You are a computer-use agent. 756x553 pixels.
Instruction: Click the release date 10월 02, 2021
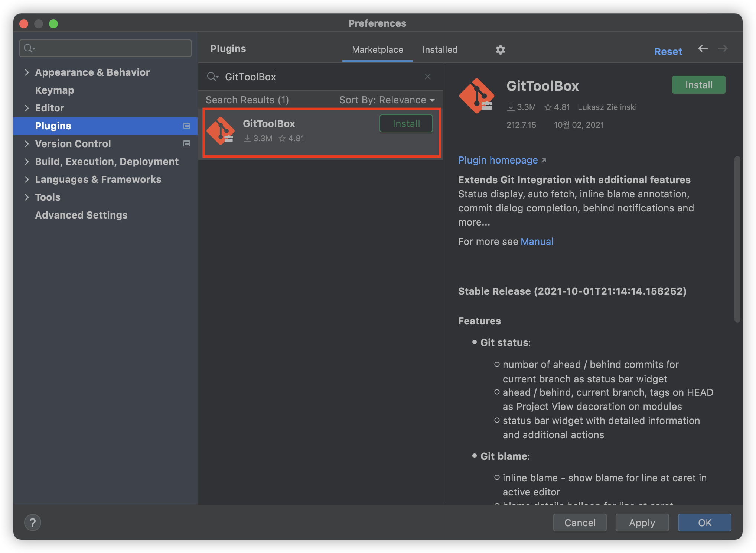[x=579, y=125]
